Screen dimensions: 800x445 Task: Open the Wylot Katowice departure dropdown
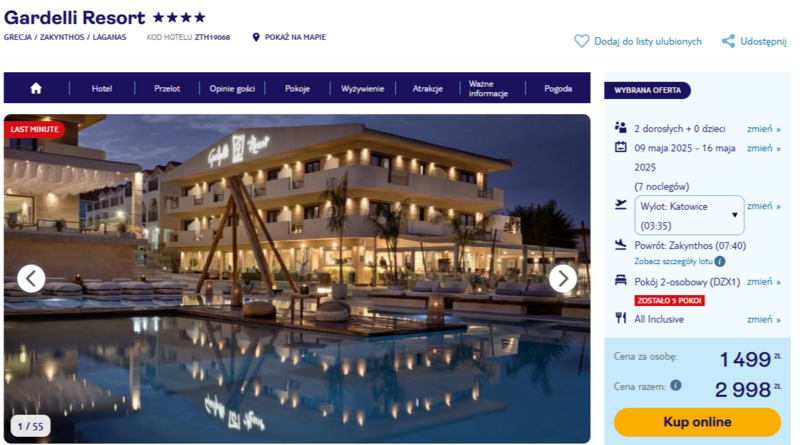pos(689,215)
